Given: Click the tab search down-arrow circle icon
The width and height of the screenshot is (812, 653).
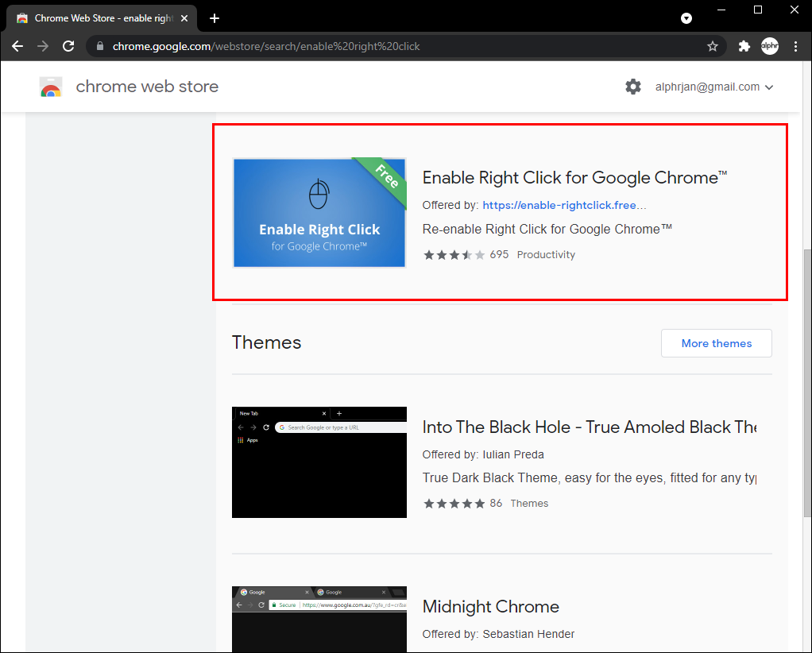Looking at the screenshot, I should pyautogui.click(x=686, y=18).
